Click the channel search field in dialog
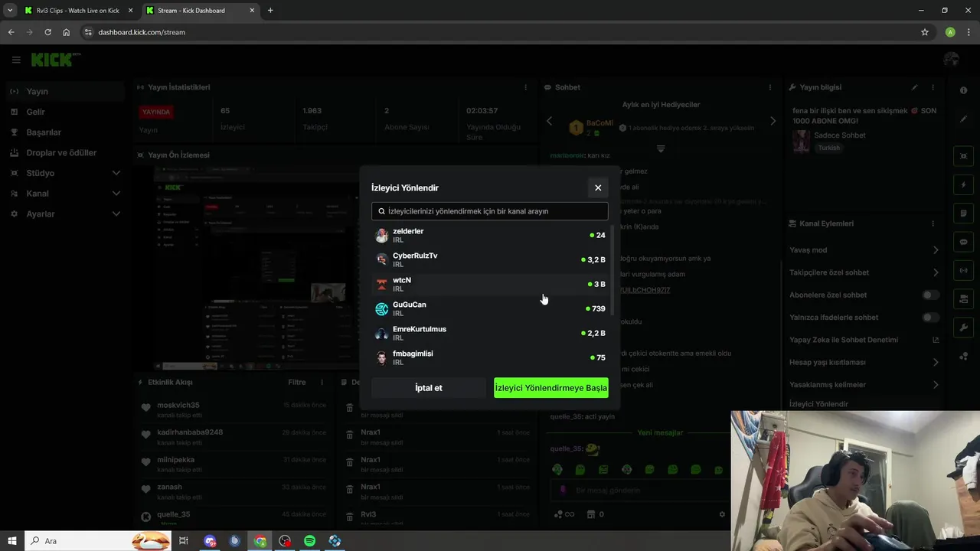The height and width of the screenshot is (551, 980). click(x=490, y=211)
